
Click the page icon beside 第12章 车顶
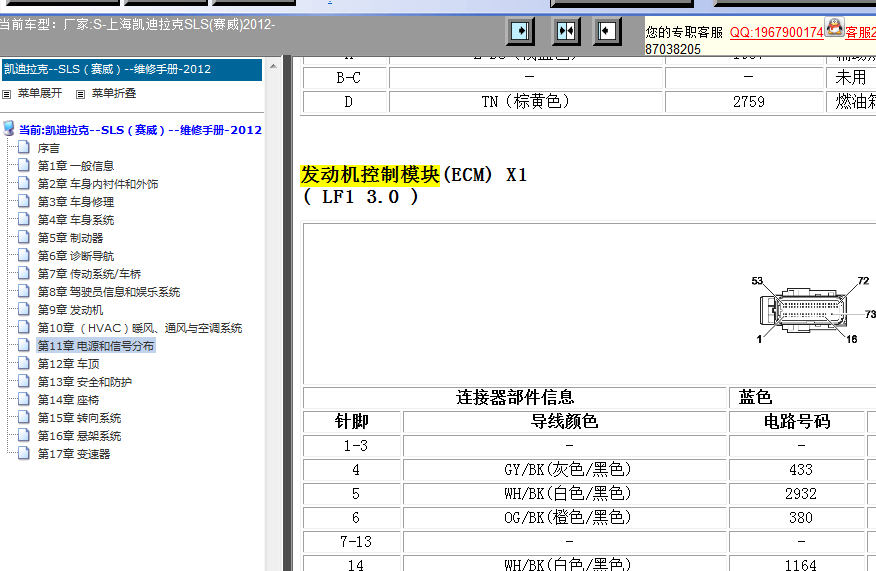tap(23, 363)
